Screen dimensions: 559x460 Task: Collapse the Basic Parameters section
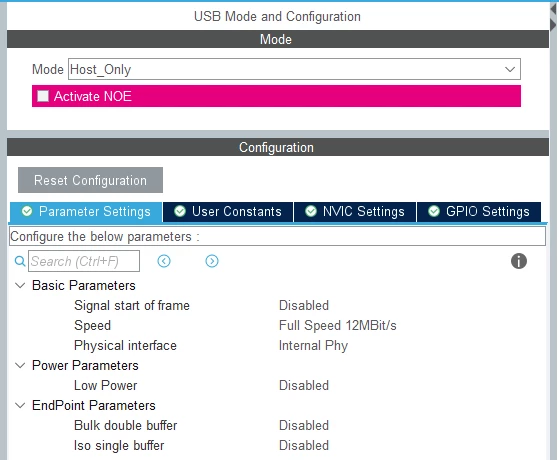coord(20,286)
